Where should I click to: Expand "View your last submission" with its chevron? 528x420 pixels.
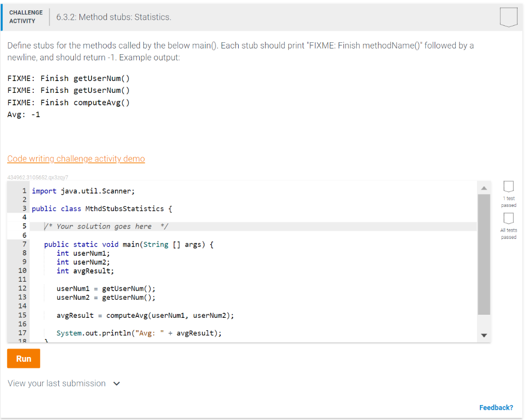[116, 383]
